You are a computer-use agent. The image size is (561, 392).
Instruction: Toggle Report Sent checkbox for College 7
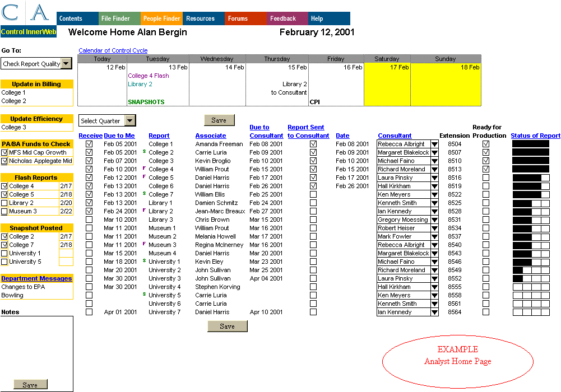pyautogui.click(x=313, y=194)
